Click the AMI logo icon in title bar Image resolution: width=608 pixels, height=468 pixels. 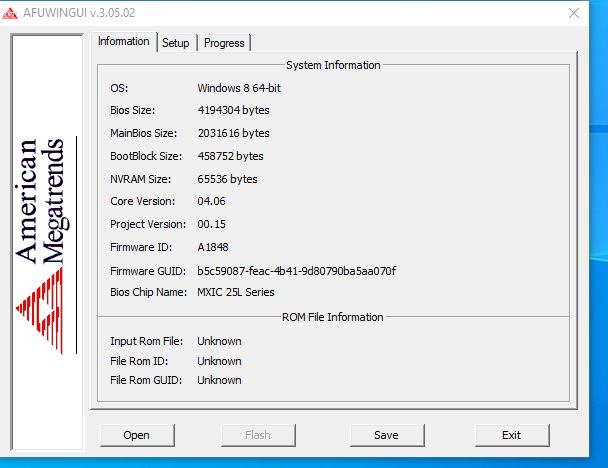tap(10, 13)
